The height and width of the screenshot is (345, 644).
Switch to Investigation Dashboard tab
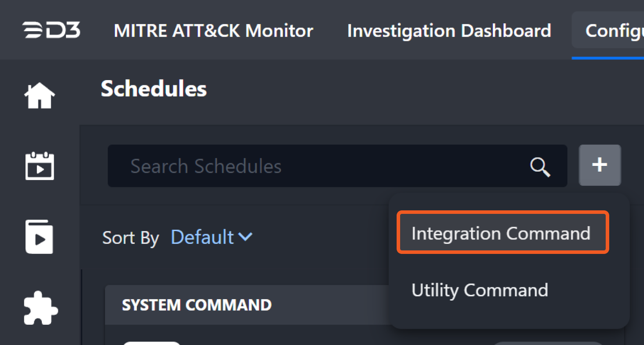[449, 31]
